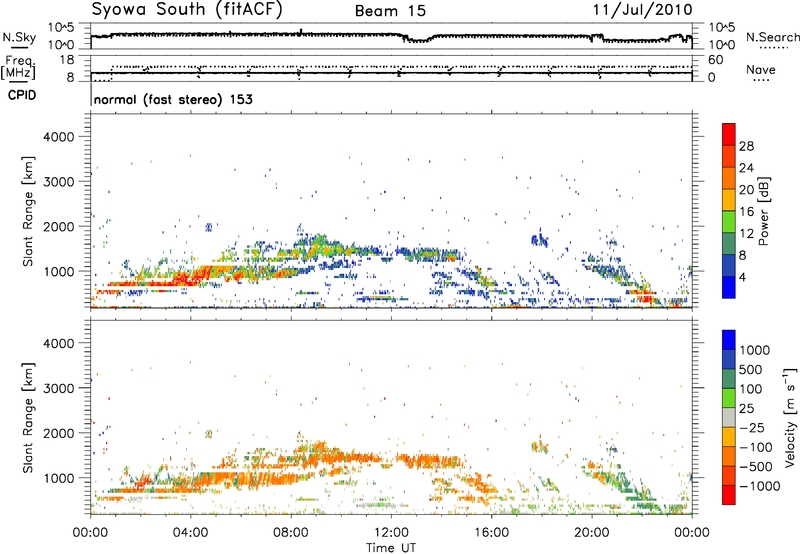
Task: Click the '20:00' time tick label
Action: (x=592, y=533)
